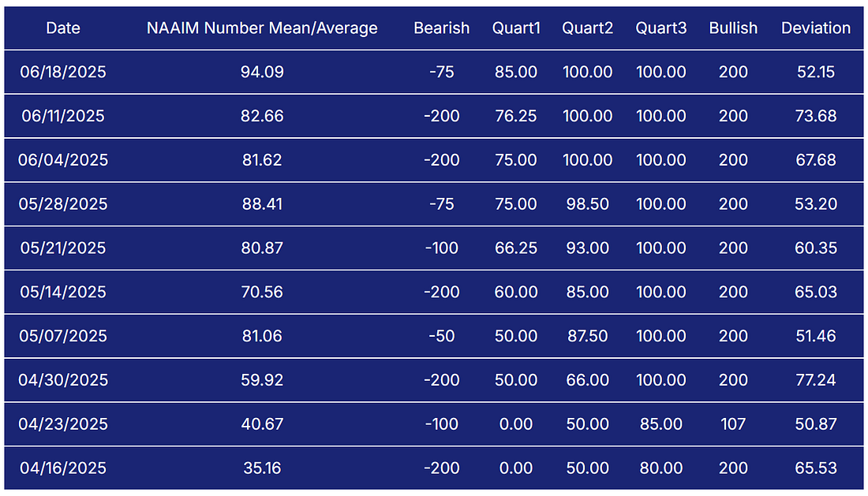Viewport: 868px width, 496px height.
Task: Select the Quart2 column header
Action: coord(587,28)
